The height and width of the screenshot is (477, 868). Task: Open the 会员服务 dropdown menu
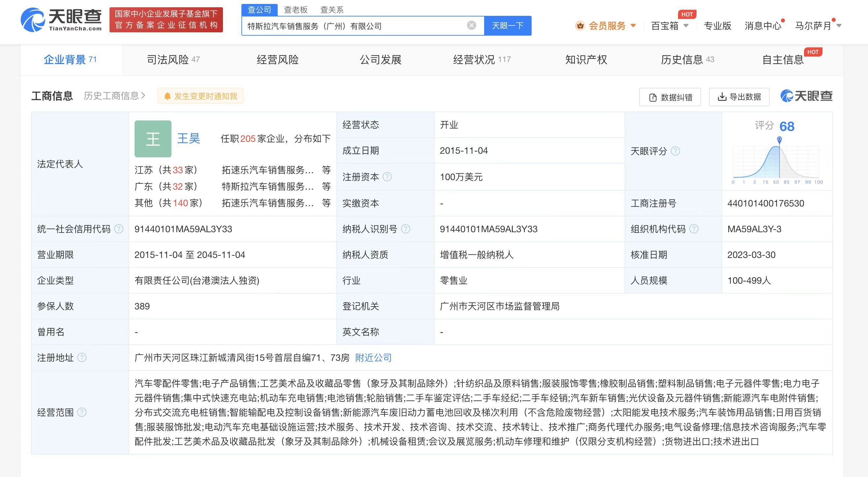tap(606, 26)
